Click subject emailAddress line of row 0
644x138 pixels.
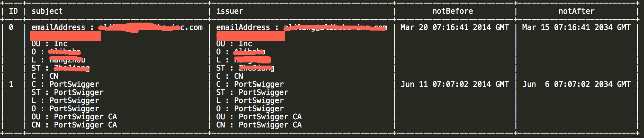point(117,27)
